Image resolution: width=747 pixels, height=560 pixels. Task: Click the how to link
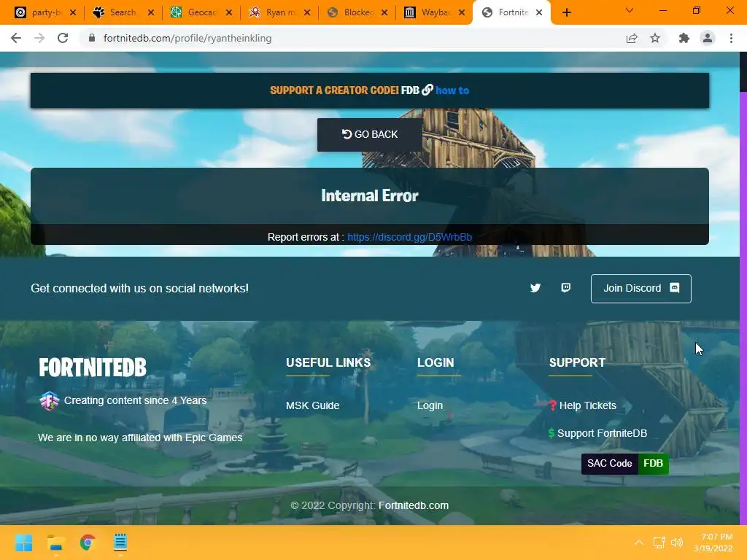click(452, 90)
